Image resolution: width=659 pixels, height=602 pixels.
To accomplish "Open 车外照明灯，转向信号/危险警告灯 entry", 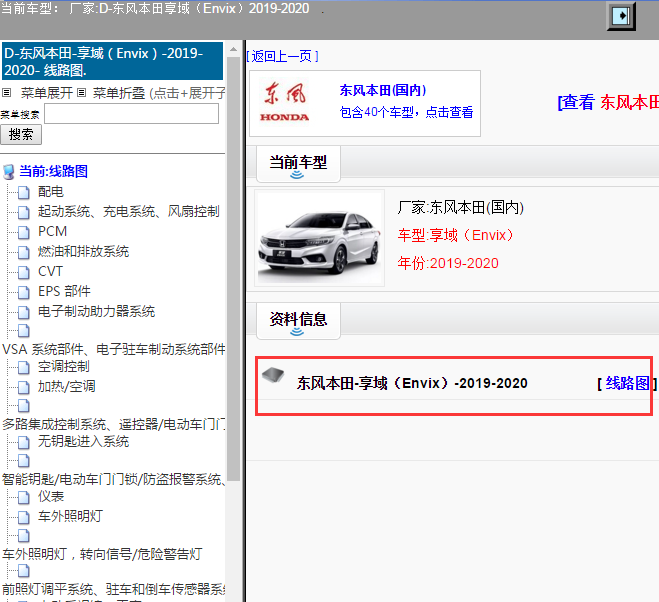I will point(102,554).
